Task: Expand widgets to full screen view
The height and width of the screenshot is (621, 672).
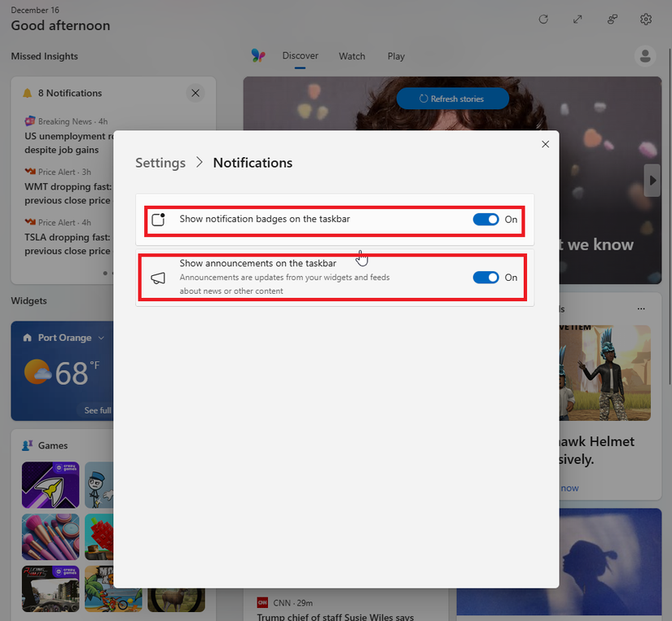Action: (578, 19)
